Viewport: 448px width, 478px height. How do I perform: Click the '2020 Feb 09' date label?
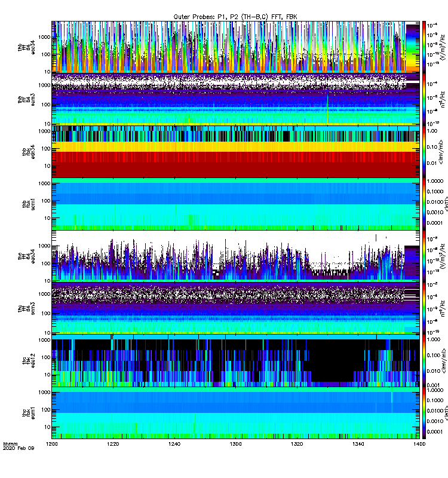[19, 448]
